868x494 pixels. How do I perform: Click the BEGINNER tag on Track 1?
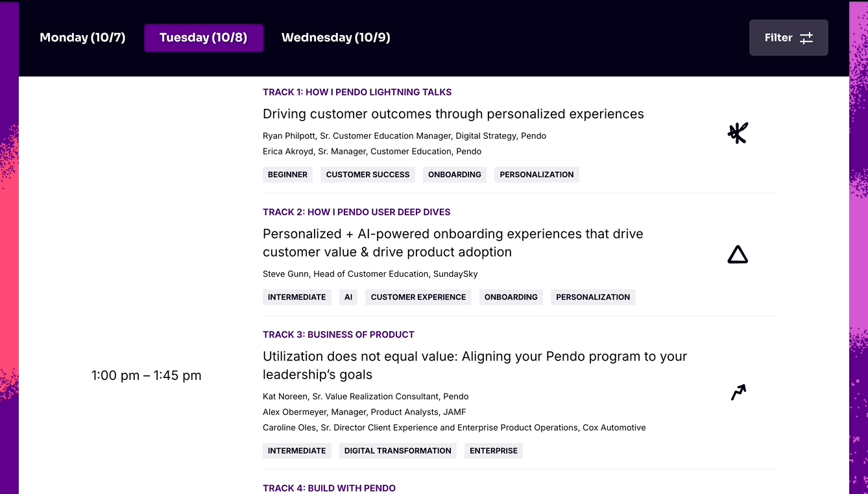(x=287, y=174)
